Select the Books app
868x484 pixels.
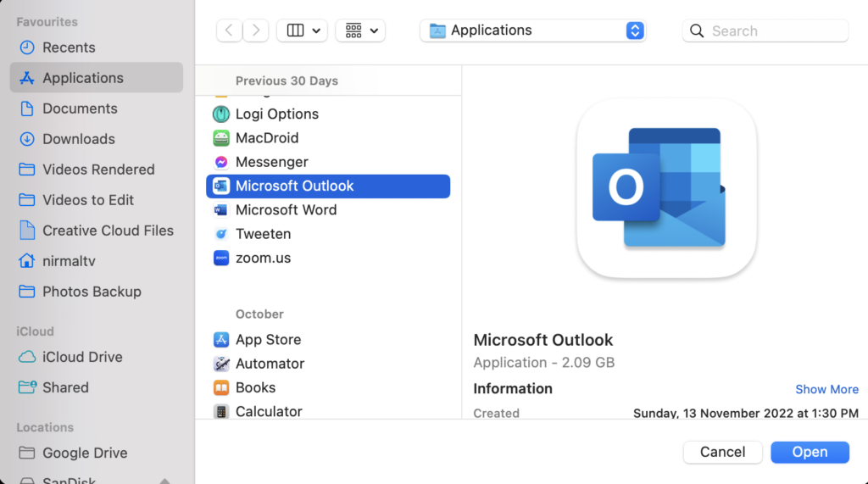pos(328,387)
